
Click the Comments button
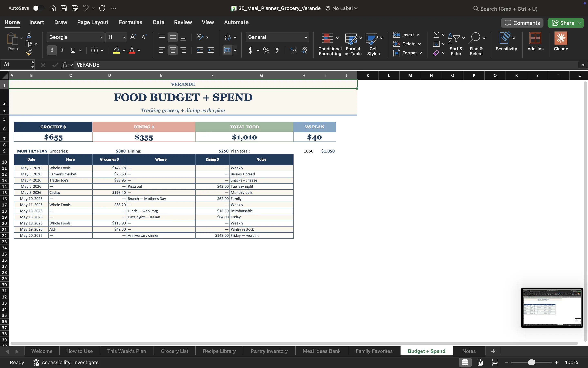click(x=522, y=23)
